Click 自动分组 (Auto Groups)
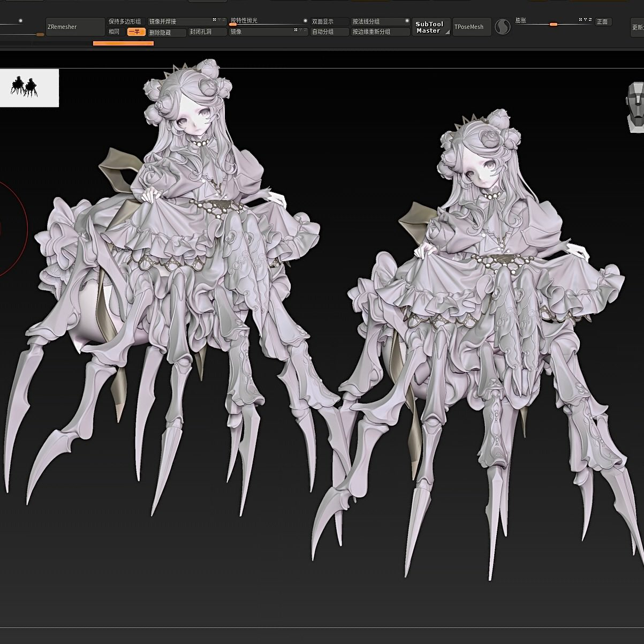Viewport: 644px width, 644px height. coord(329,32)
